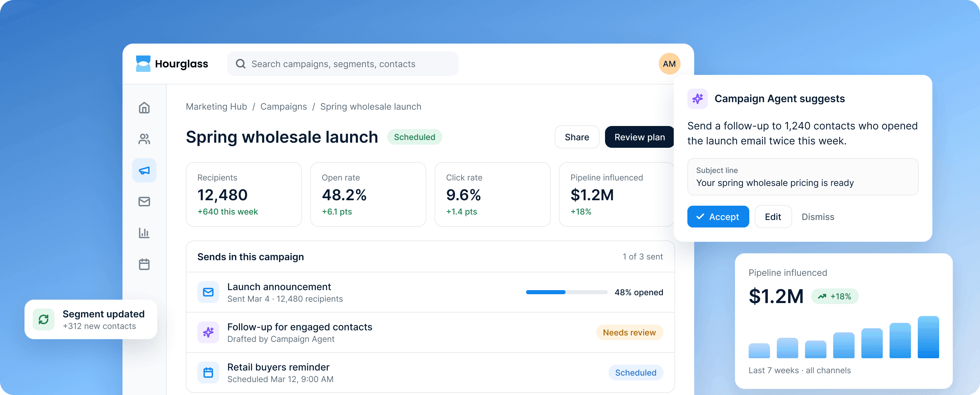Click the 1 of 3 sent label
This screenshot has height=395, width=980.
pyautogui.click(x=642, y=256)
